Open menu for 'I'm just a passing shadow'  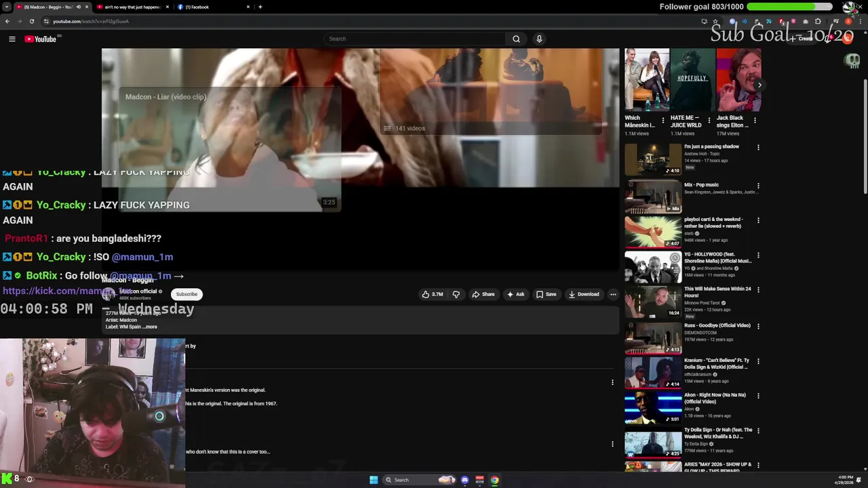tap(758, 147)
